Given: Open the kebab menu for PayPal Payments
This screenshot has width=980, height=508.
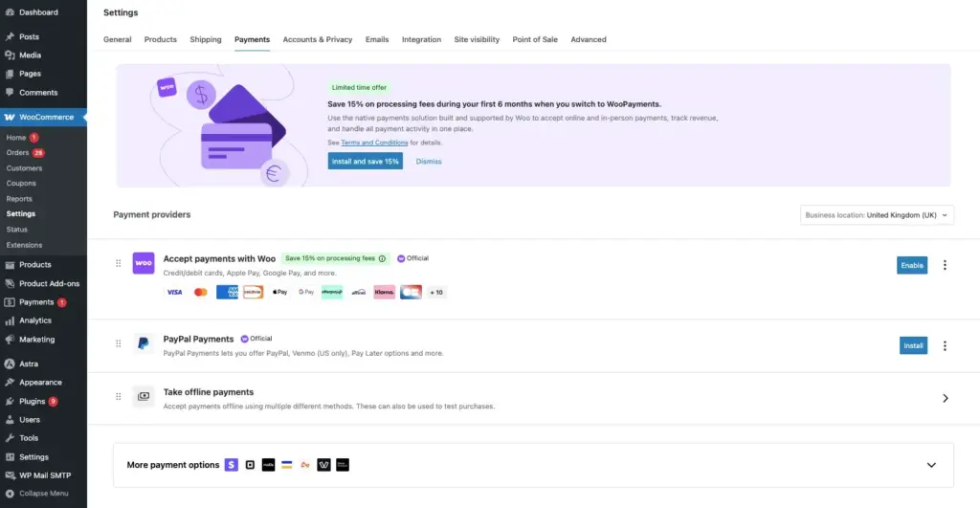Looking at the screenshot, I should click(x=945, y=345).
